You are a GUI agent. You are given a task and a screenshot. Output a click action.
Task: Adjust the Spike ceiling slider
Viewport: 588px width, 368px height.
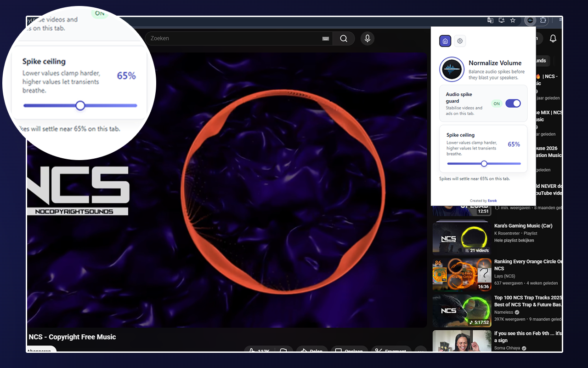click(484, 163)
